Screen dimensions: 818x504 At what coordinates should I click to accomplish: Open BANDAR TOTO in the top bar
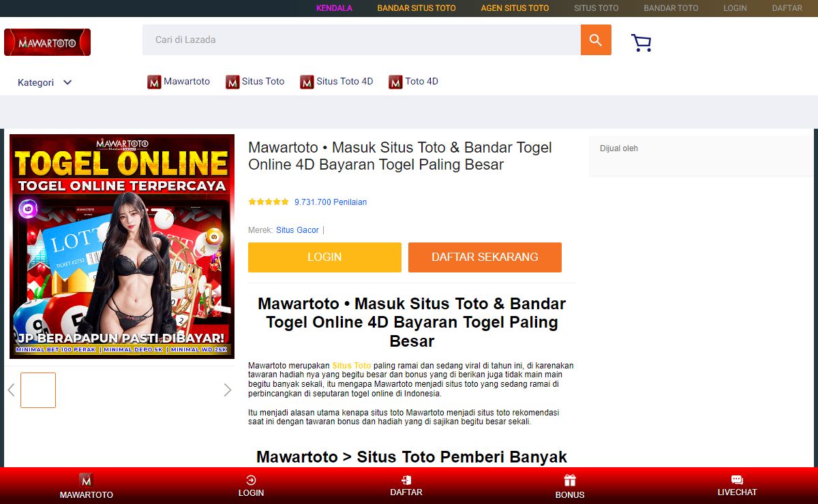click(671, 8)
